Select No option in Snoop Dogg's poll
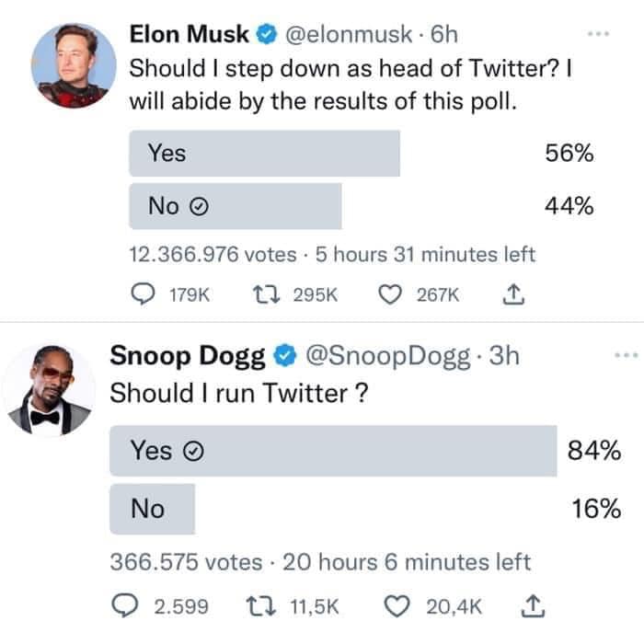Screen dimensions: 644x644 [x=152, y=509]
